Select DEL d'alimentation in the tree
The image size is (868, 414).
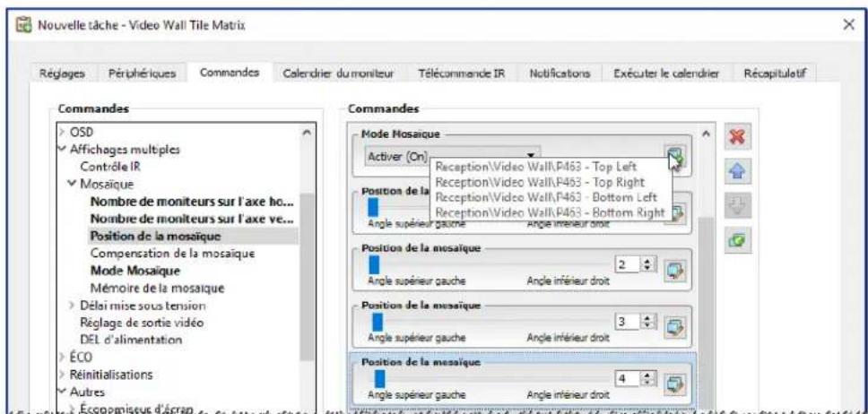coord(131,340)
